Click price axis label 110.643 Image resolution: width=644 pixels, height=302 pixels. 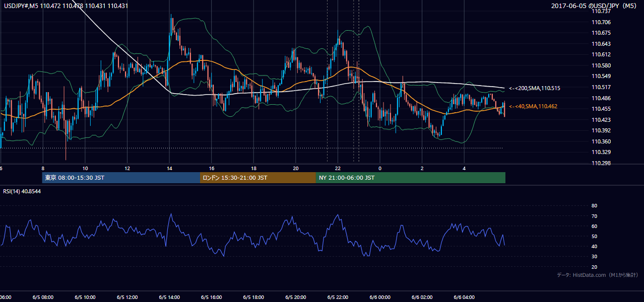pos(602,44)
